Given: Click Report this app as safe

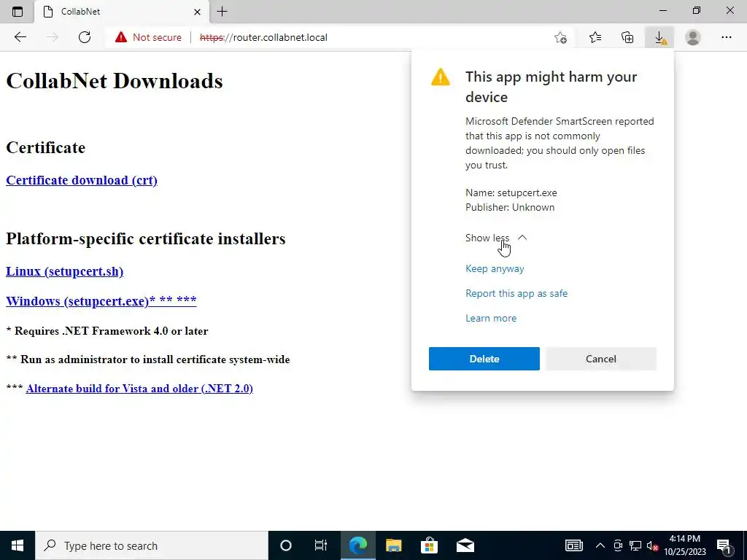Looking at the screenshot, I should [x=516, y=293].
